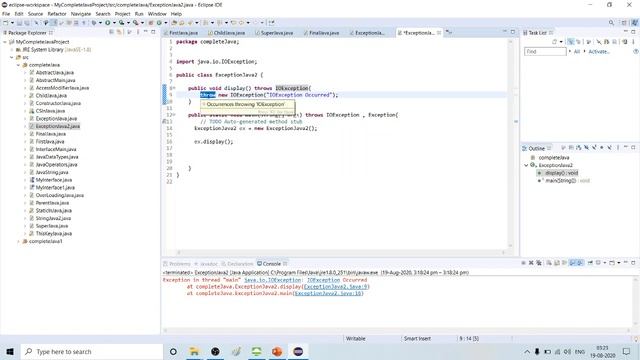Toggle Show Console on Standard Out change
This screenshot has width=640, height=360.
(572, 263)
